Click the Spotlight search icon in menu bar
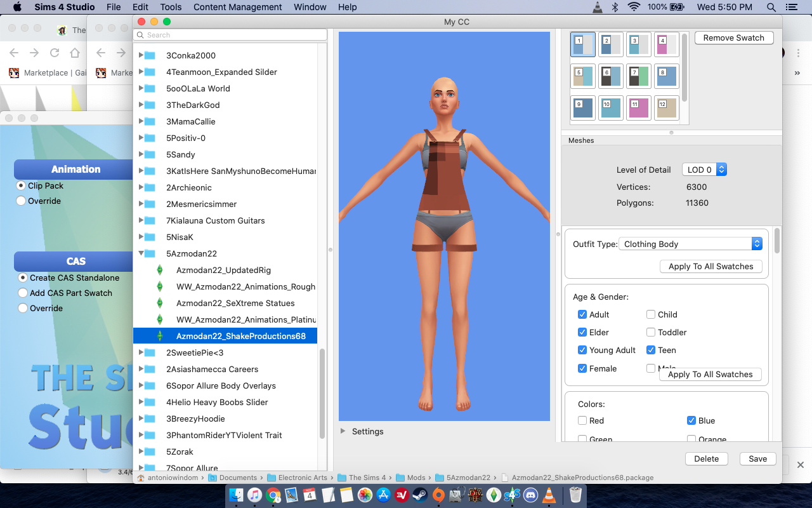Screen dimensions: 812x508 point(771,7)
